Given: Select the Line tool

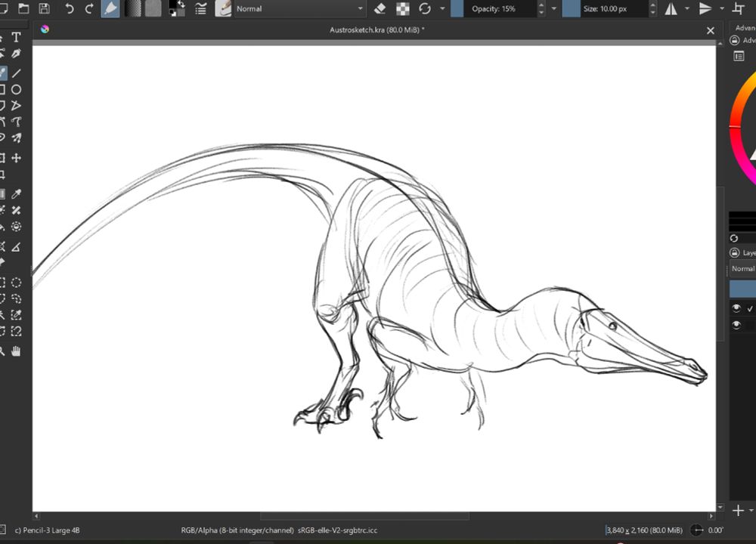Looking at the screenshot, I should (17, 73).
